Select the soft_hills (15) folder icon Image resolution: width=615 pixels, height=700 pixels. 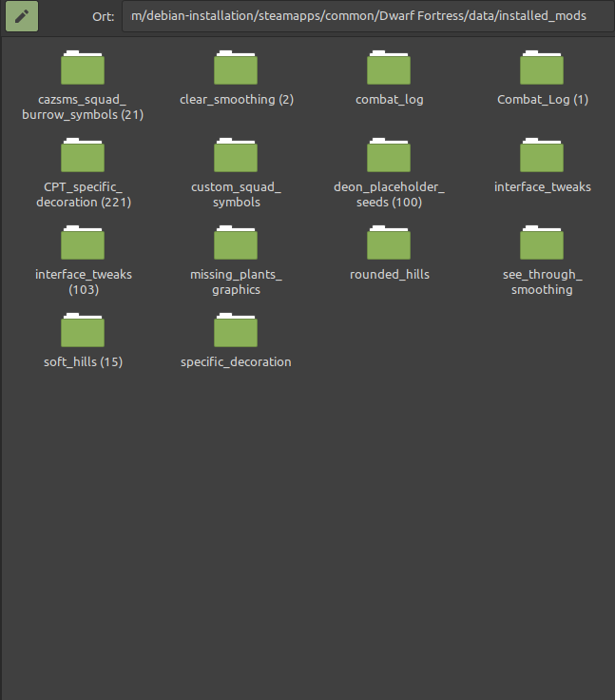coord(83,330)
